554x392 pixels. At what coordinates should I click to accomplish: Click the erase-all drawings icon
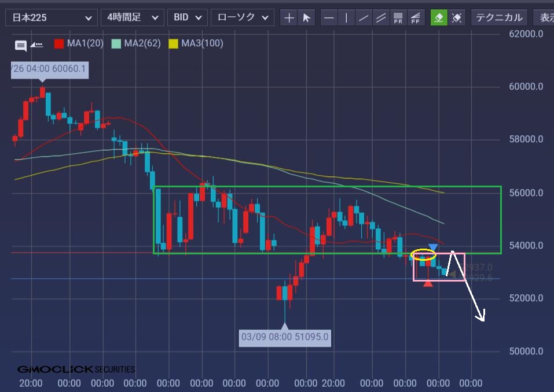pos(457,18)
